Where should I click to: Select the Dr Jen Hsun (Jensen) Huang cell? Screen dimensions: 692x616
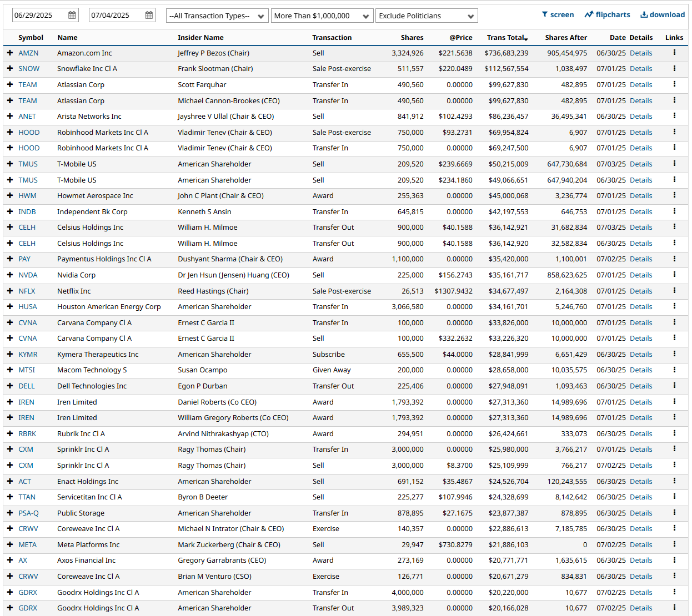pyautogui.click(x=233, y=275)
